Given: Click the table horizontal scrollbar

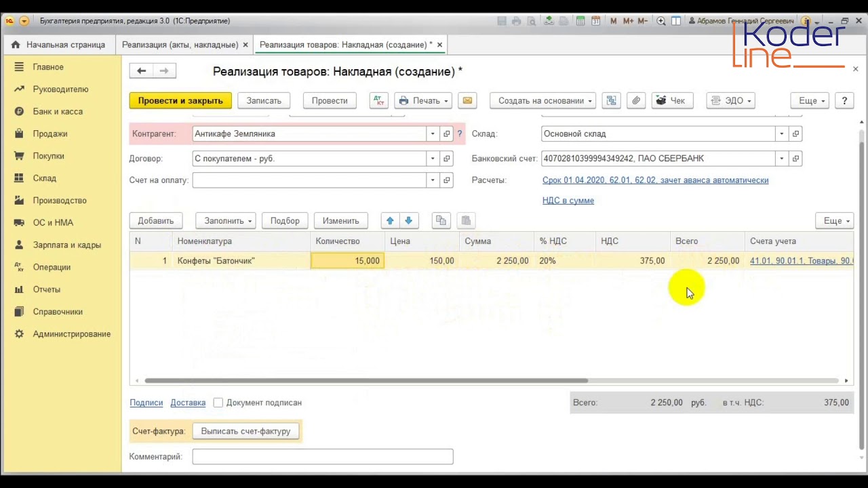Looking at the screenshot, I should [366, 381].
